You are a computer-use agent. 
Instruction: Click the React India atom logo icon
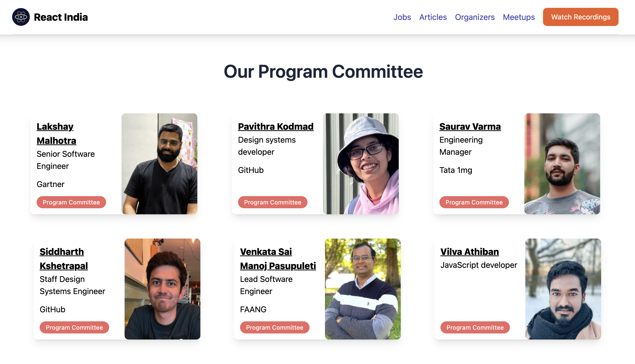(x=21, y=17)
